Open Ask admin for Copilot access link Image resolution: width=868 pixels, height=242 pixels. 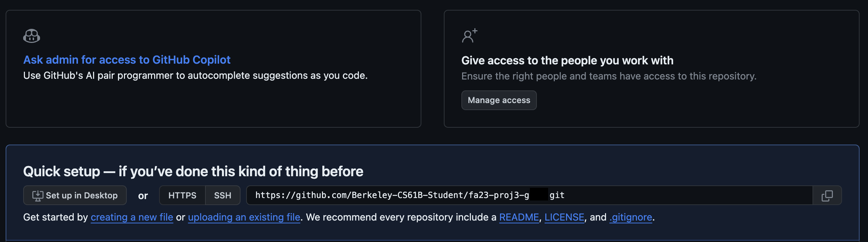point(127,60)
